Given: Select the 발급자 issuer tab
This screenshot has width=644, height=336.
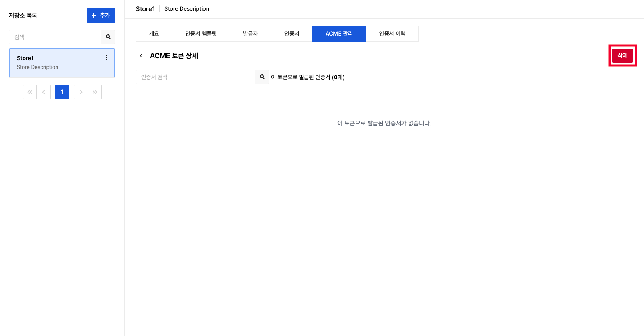Looking at the screenshot, I should tap(251, 34).
